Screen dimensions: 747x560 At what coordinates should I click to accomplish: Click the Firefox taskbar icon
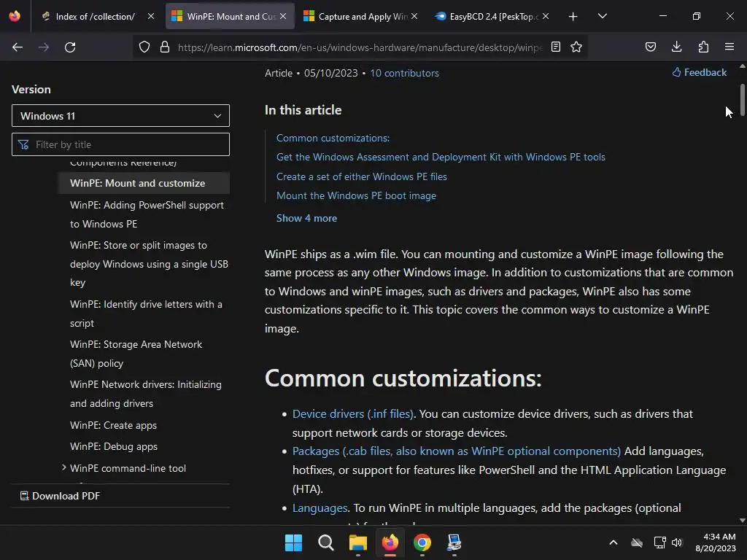[390, 542]
